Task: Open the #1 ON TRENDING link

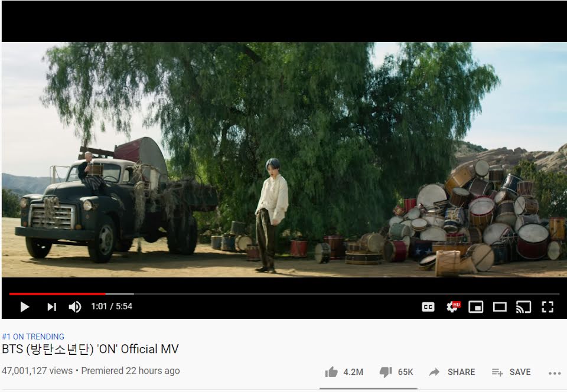Action: point(33,337)
